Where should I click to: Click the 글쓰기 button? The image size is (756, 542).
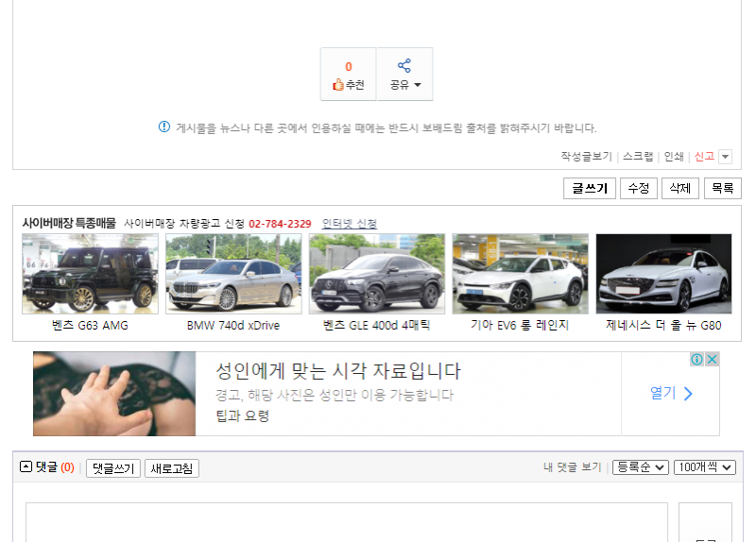pos(589,188)
